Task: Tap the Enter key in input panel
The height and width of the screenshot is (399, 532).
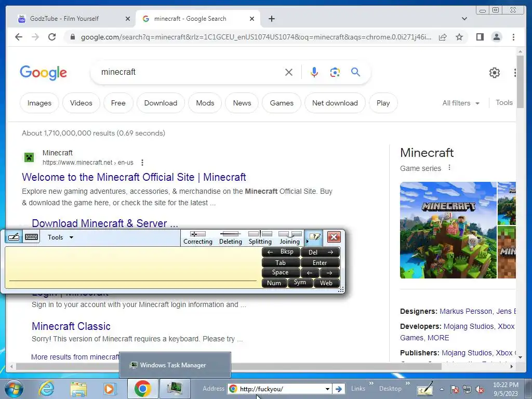Action: pos(320,262)
